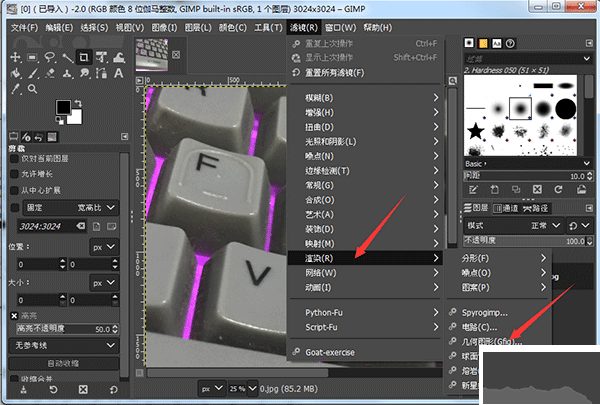Select the Free Select lasso tool
This screenshot has width=600, height=405.
click(50, 57)
